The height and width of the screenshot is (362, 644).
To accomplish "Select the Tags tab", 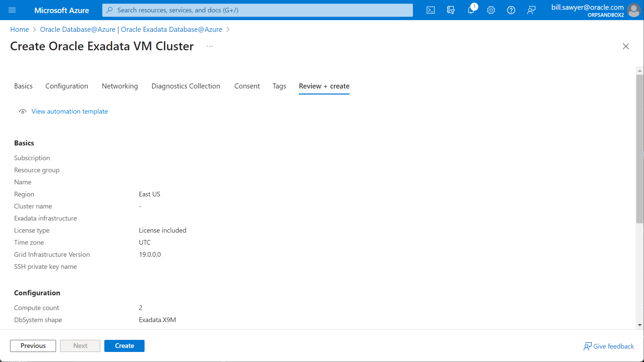I will coord(279,86).
